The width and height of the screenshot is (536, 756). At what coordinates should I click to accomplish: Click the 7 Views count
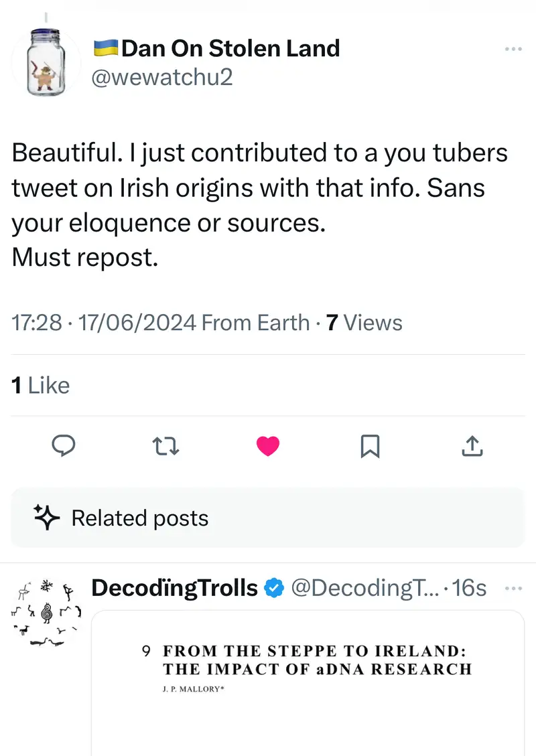pos(364,323)
